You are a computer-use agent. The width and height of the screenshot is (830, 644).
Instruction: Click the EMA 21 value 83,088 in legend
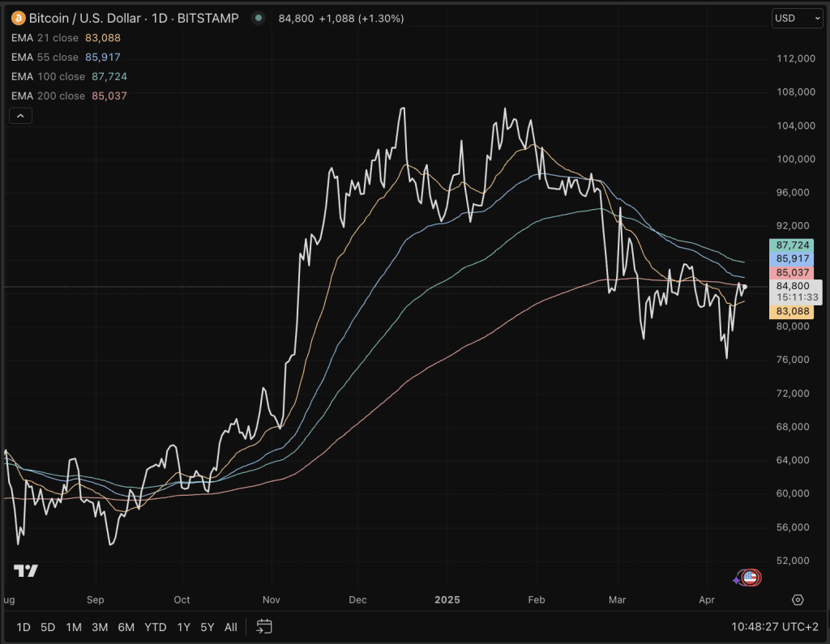pos(103,38)
